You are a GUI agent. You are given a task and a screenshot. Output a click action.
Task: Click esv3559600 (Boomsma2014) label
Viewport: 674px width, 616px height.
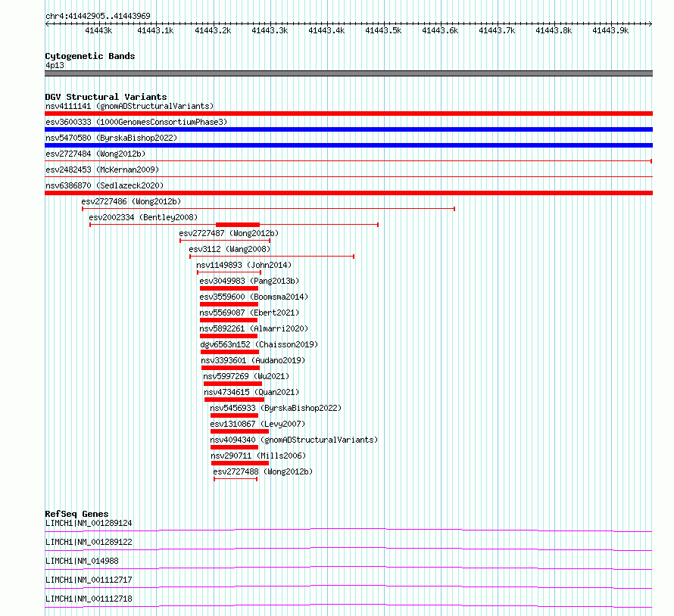pos(254,297)
